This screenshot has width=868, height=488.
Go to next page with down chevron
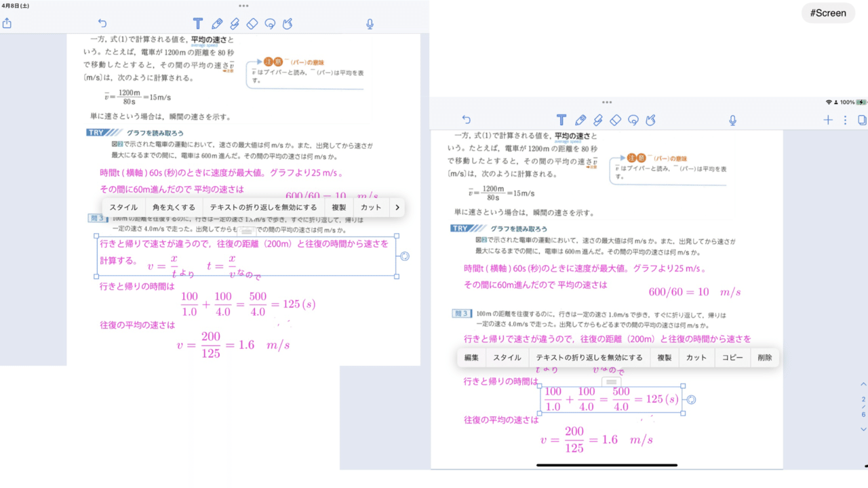[863, 429]
